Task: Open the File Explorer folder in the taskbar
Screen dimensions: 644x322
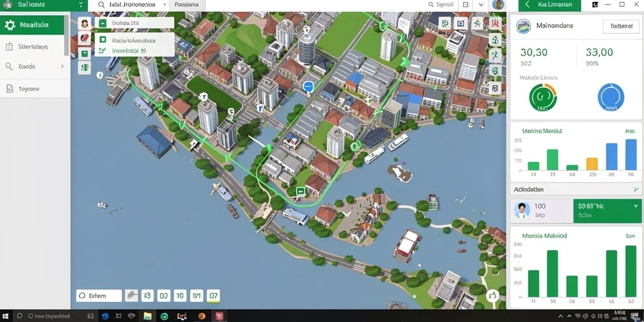Action: coord(147,316)
